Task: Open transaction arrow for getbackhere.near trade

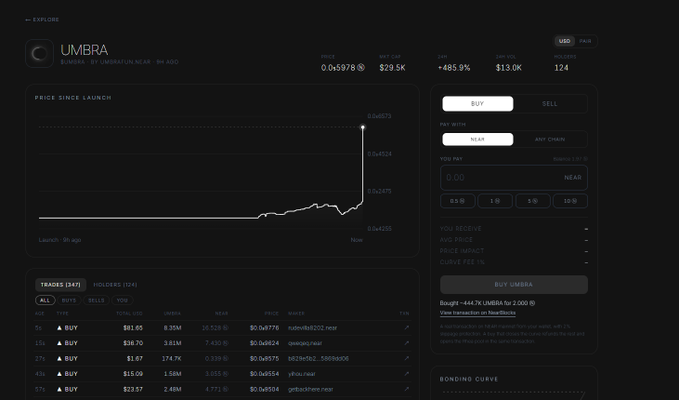Action: click(x=406, y=389)
